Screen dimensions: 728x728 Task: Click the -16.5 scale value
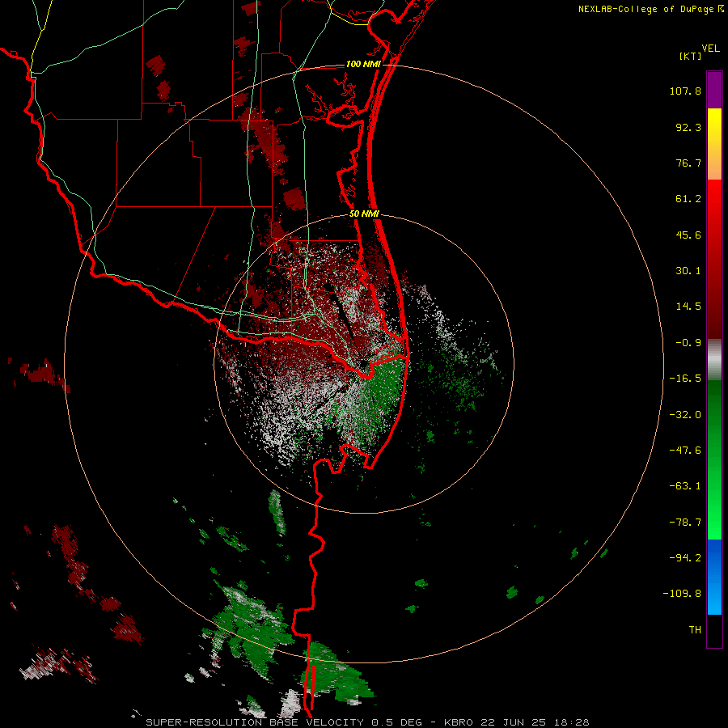coord(685,379)
